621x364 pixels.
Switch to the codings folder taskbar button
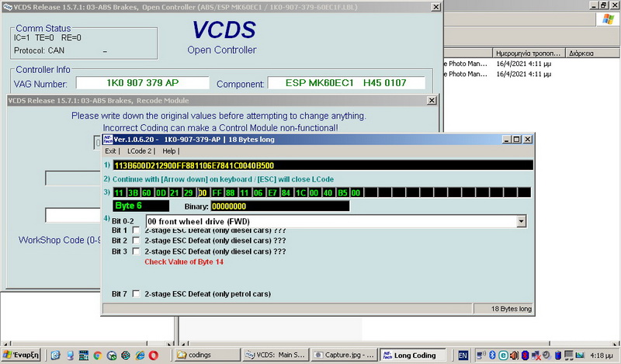click(207, 355)
